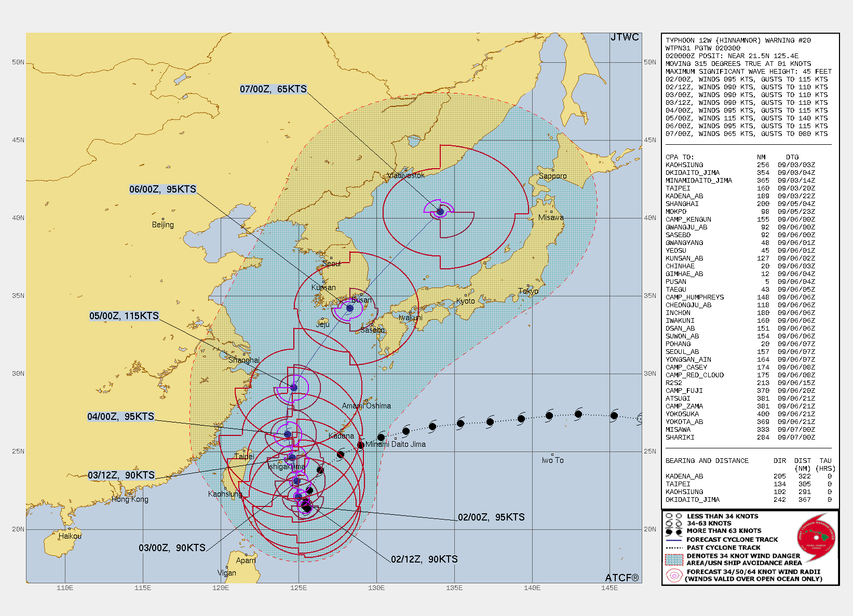Click the Vigan label on the map

pos(227,573)
